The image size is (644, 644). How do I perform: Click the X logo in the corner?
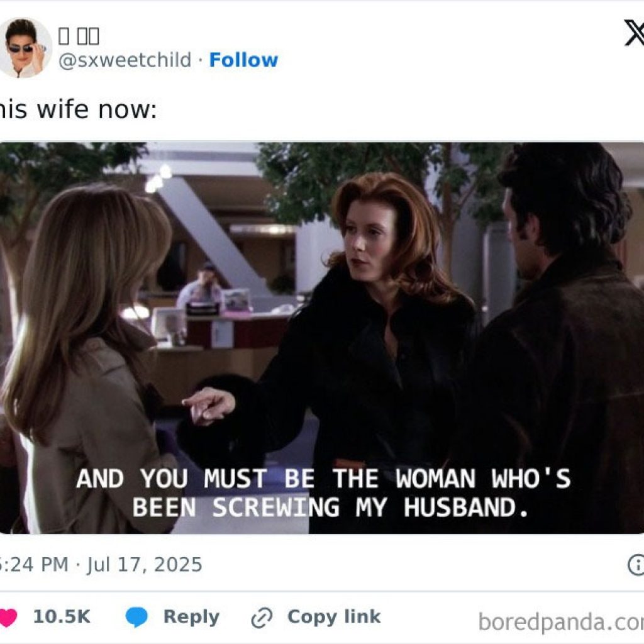tap(634, 33)
